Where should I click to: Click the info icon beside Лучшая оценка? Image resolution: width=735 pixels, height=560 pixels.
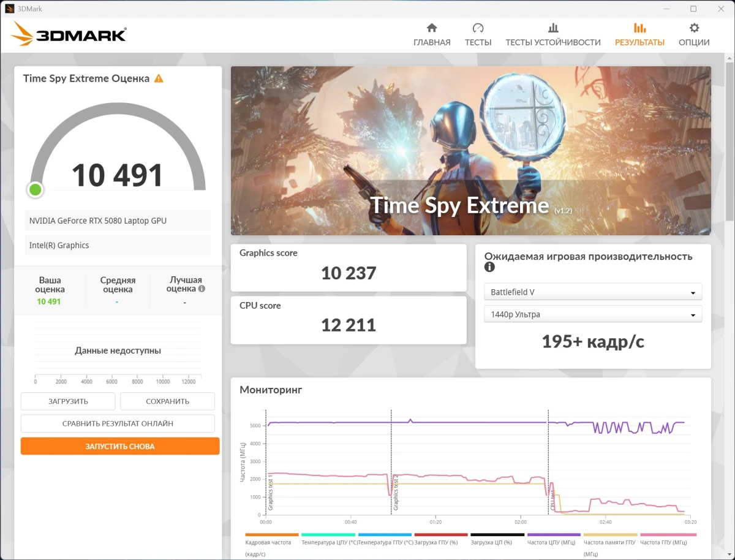tap(202, 289)
